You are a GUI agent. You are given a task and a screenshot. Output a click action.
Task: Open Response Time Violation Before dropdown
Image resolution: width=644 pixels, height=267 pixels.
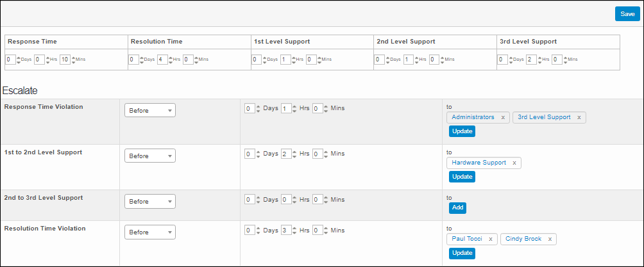click(x=149, y=110)
